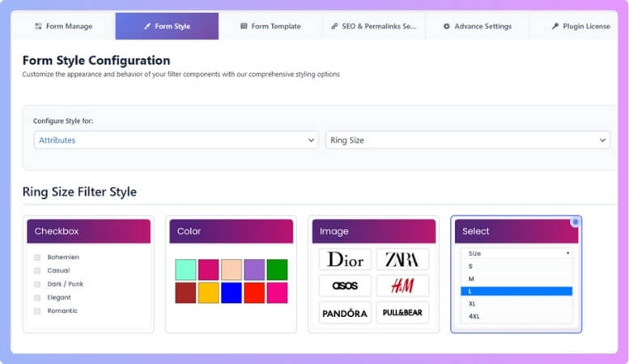The height and width of the screenshot is (364, 629).
Task: Check the Romantic checkbox
Action: tap(37, 311)
